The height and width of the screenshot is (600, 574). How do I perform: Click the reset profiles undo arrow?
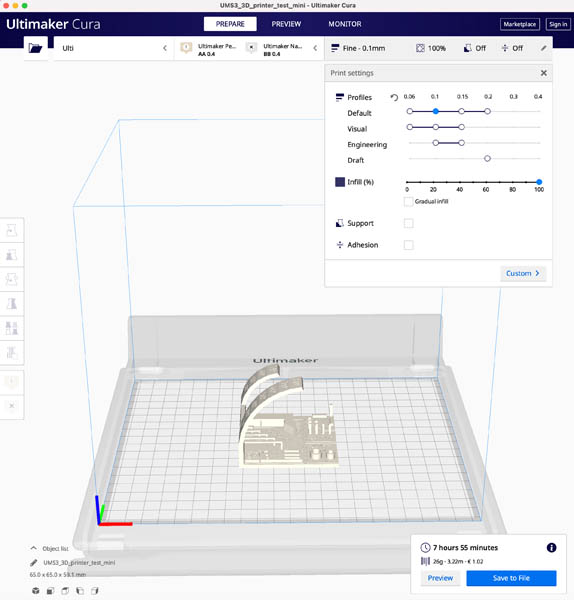point(394,97)
